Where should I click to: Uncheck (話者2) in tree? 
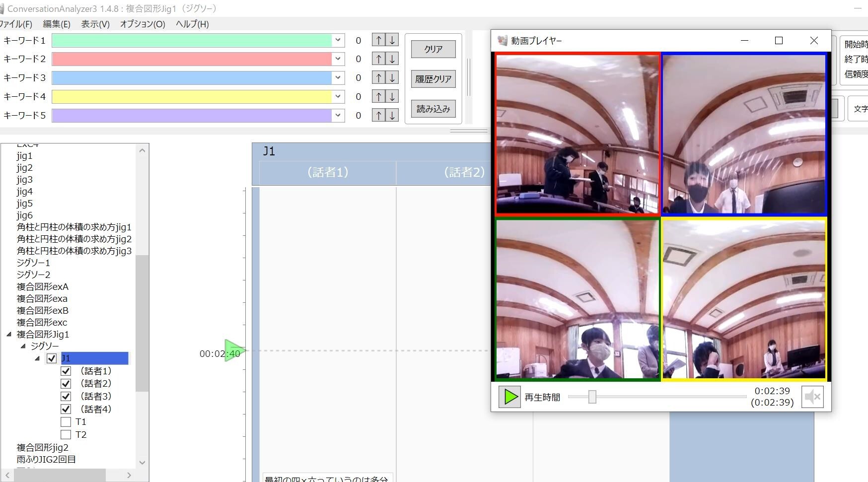tap(66, 384)
